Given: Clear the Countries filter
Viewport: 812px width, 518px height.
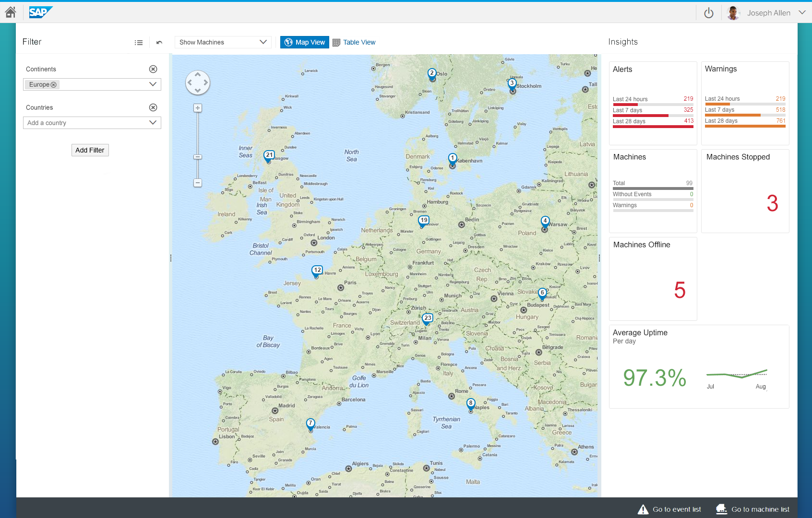Looking at the screenshot, I should point(153,107).
